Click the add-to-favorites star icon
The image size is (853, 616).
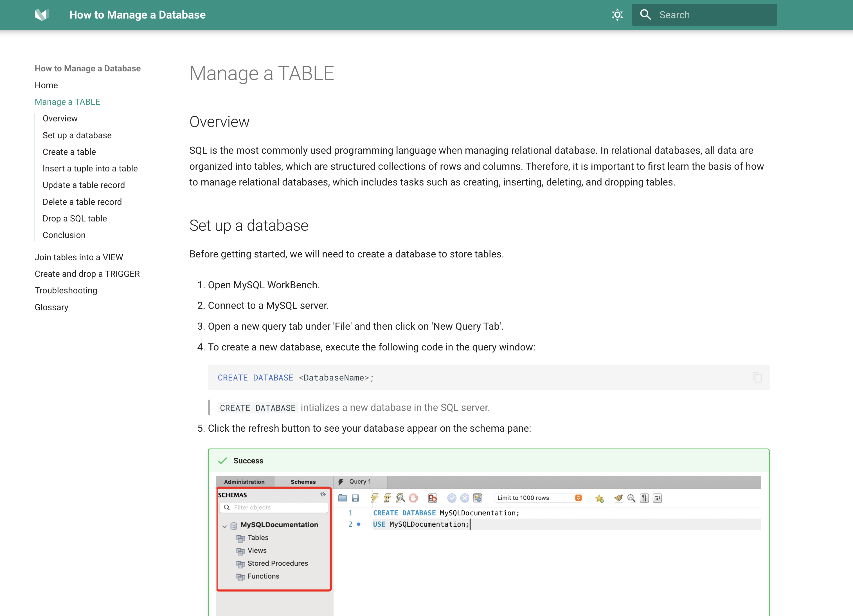click(x=600, y=498)
